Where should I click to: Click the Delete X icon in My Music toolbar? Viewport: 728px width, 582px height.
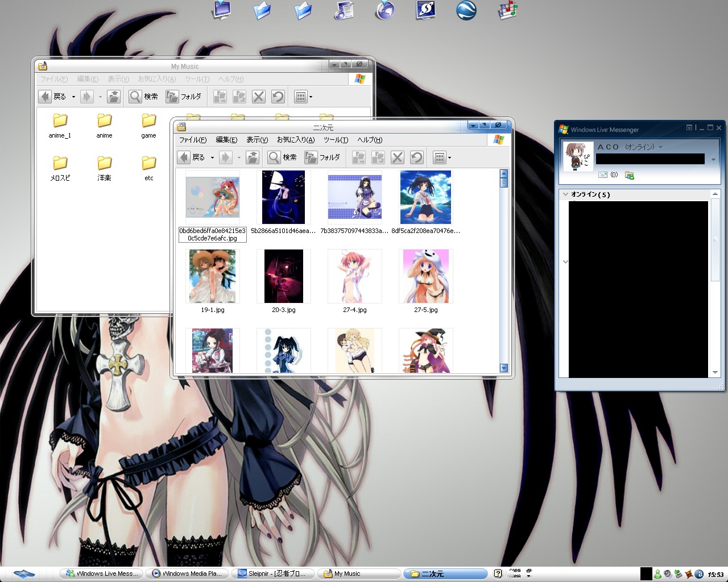pos(259,97)
